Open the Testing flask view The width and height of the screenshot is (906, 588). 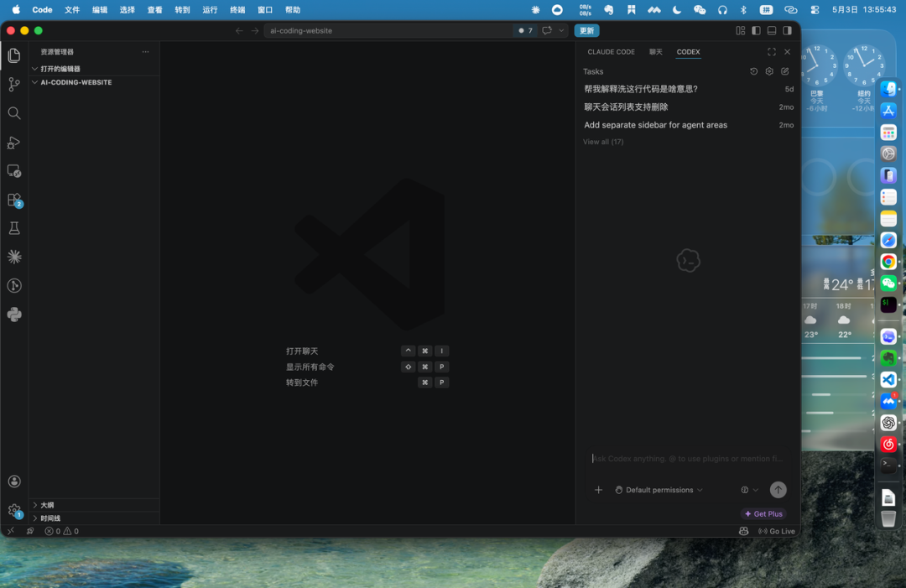14,229
